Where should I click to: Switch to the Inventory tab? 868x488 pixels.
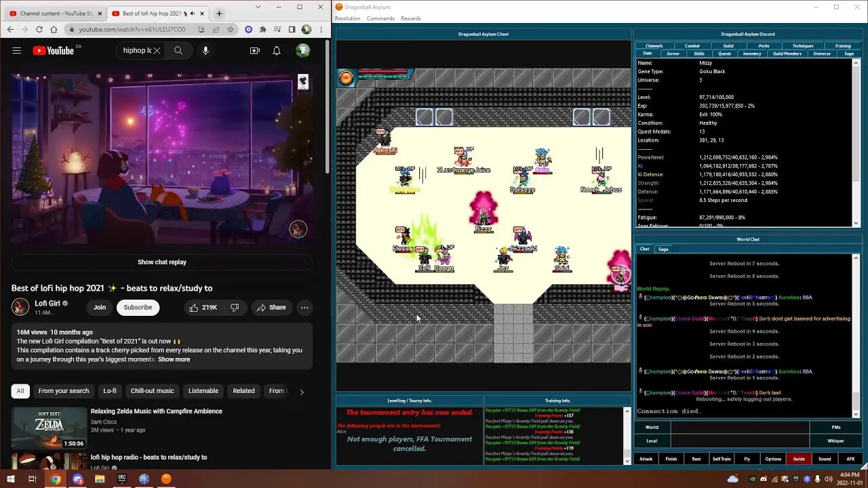pyautogui.click(x=752, y=54)
